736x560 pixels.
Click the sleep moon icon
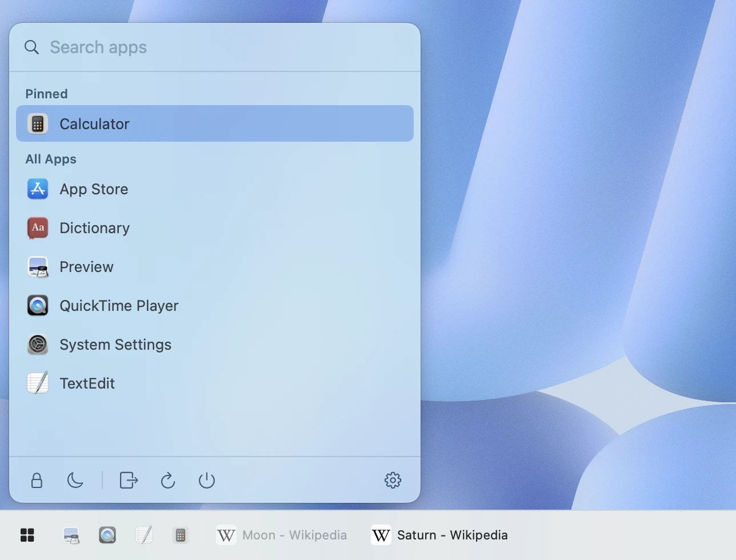coord(75,481)
